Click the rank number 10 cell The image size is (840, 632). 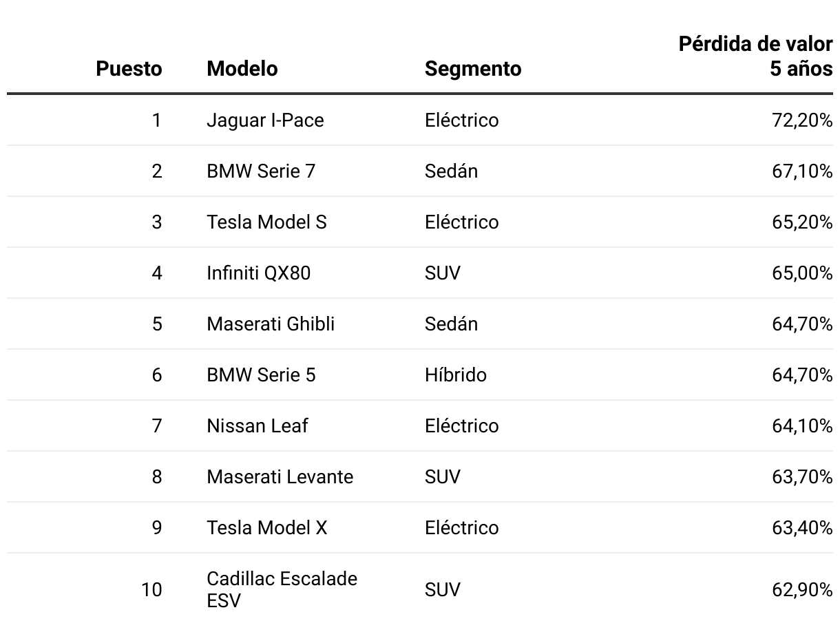pos(151,590)
